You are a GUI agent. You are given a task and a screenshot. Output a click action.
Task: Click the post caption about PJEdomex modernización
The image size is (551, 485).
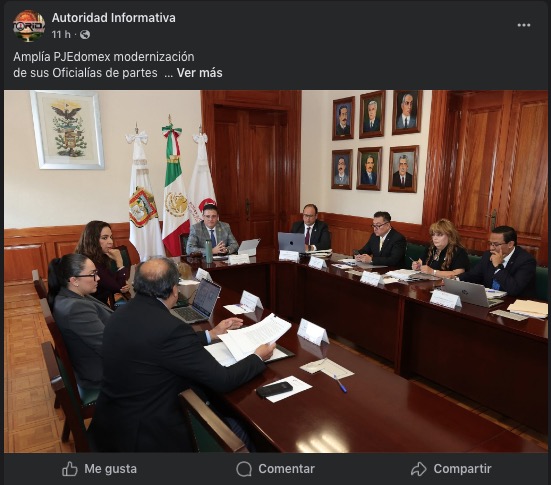pos(118,65)
